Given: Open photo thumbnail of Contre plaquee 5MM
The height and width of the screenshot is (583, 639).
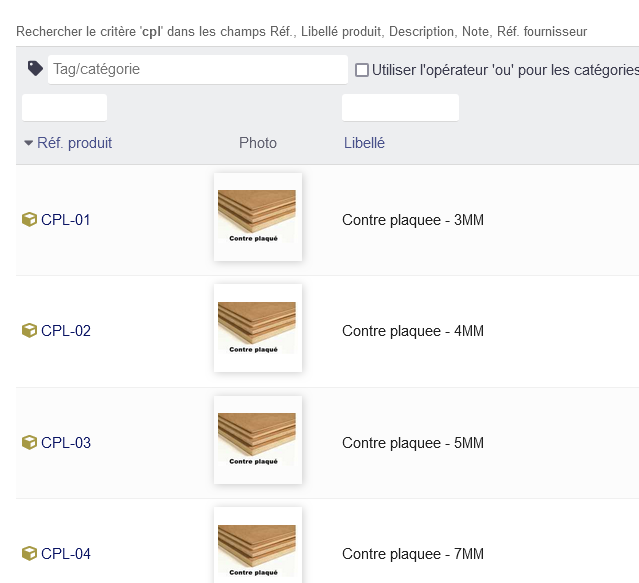Looking at the screenshot, I should [x=258, y=440].
